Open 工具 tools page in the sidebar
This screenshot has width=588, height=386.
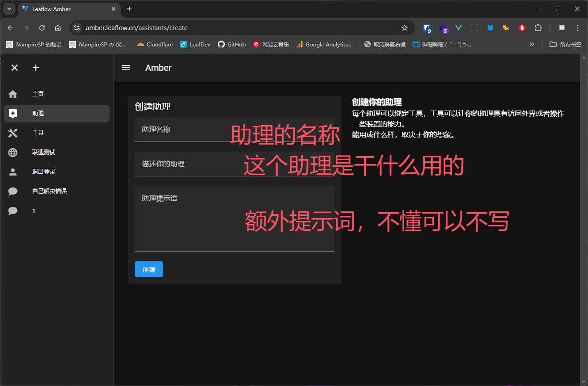tap(57, 133)
